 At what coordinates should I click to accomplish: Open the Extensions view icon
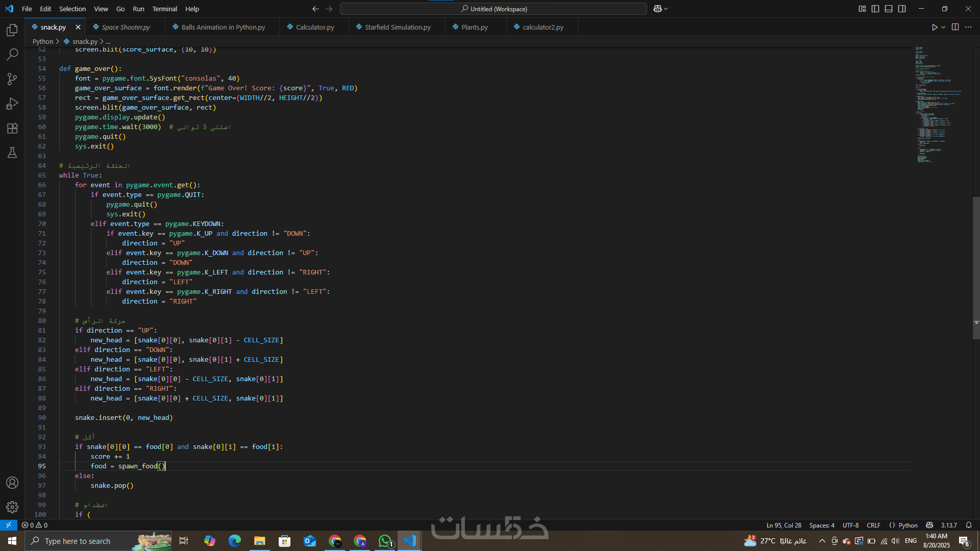pos(12,128)
